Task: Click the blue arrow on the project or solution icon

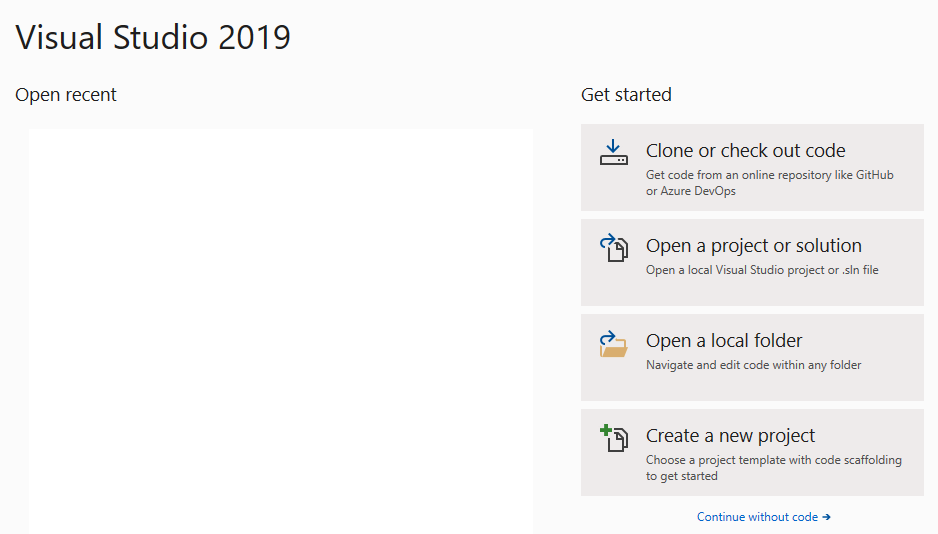Action: (607, 240)
